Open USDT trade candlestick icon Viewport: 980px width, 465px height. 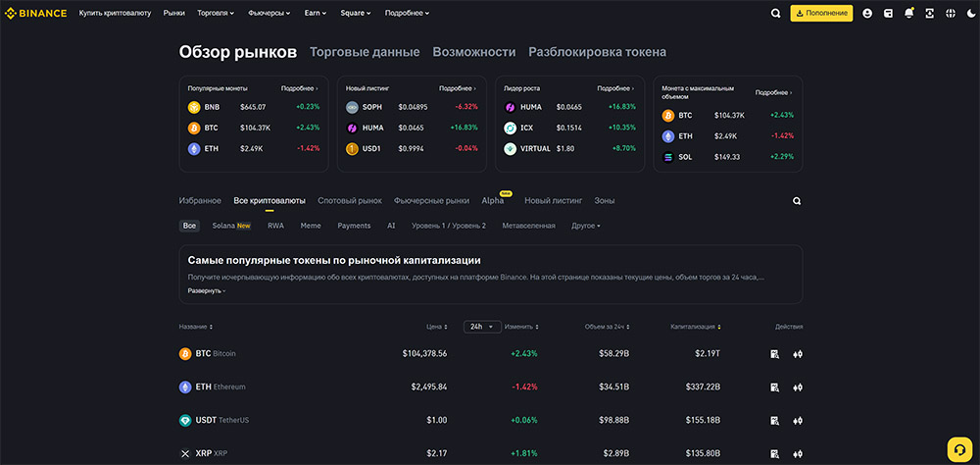click(x=798, y=421)
